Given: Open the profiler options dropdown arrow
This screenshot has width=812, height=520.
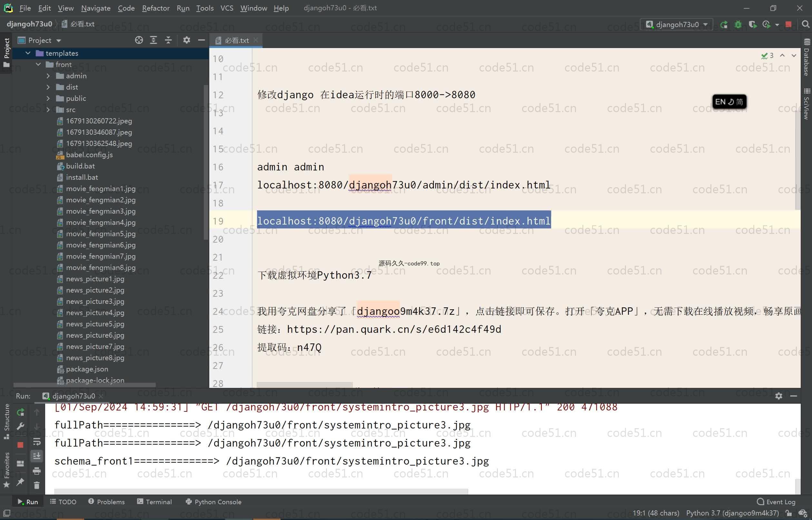Looking at the screenshot, I should (777, 25).
